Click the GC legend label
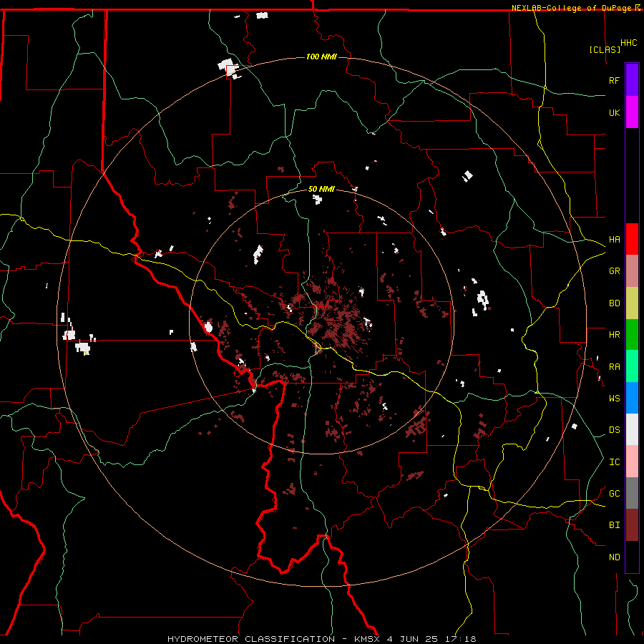Image resolution: width=644 pixels, height=644 pixels. pyautogui.click(x=614, y=494)
